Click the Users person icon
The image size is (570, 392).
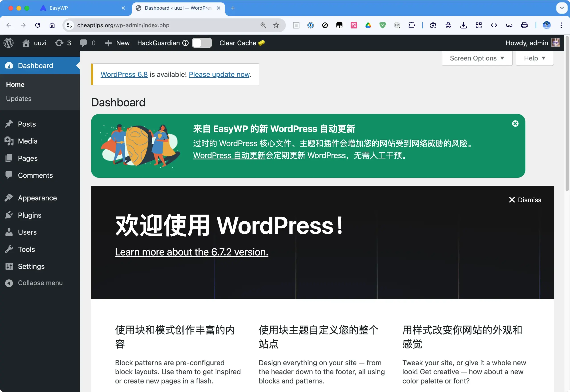[x=9, y=232]
